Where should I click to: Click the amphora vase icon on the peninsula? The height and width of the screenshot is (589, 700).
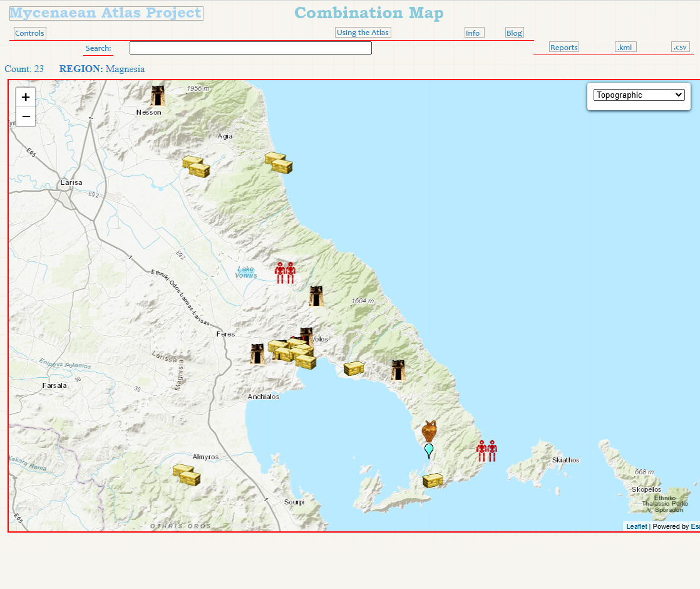429,431
